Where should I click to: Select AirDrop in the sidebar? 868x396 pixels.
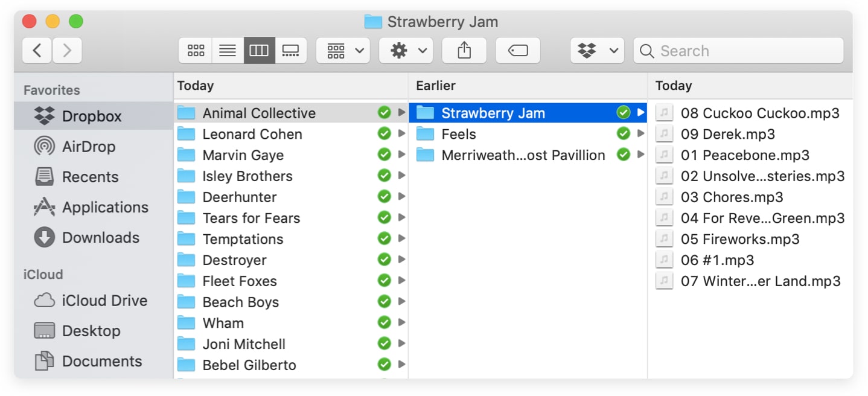85,146
